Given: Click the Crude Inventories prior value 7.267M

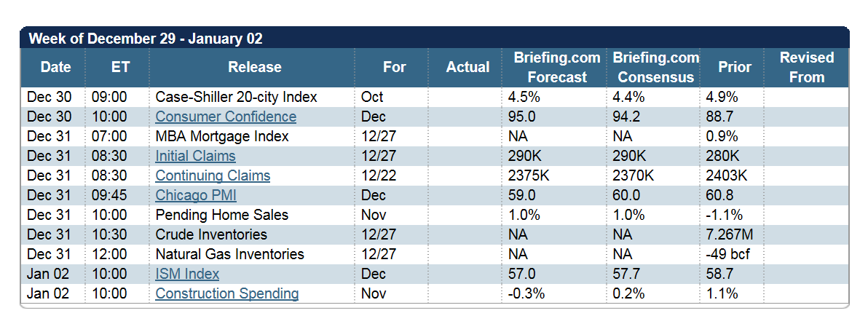Looking at the screenshot, I should click(730, 234).
